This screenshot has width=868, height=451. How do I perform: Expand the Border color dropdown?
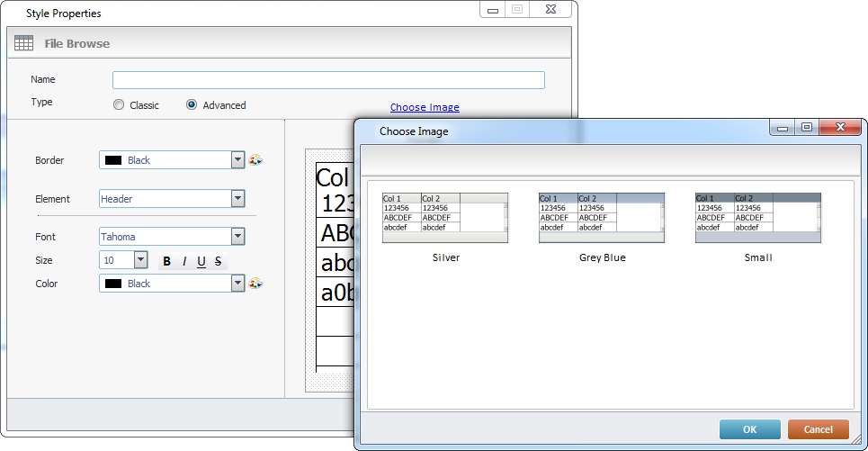(x=237, y=160)
